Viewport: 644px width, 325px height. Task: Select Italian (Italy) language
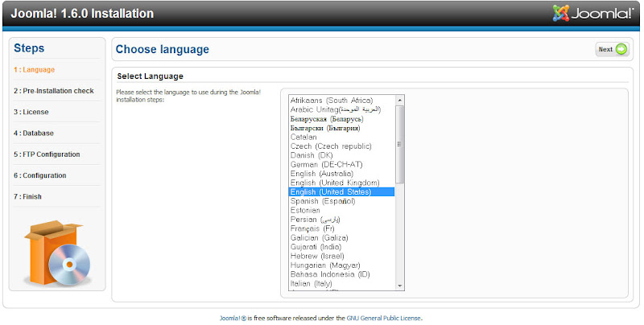[341, 283]
